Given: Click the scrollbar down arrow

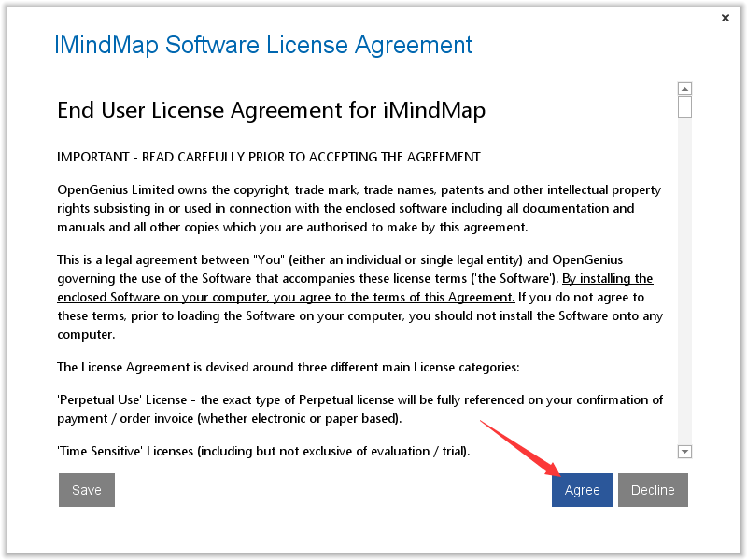Looking at the screenshot, I should pos(684,451).
